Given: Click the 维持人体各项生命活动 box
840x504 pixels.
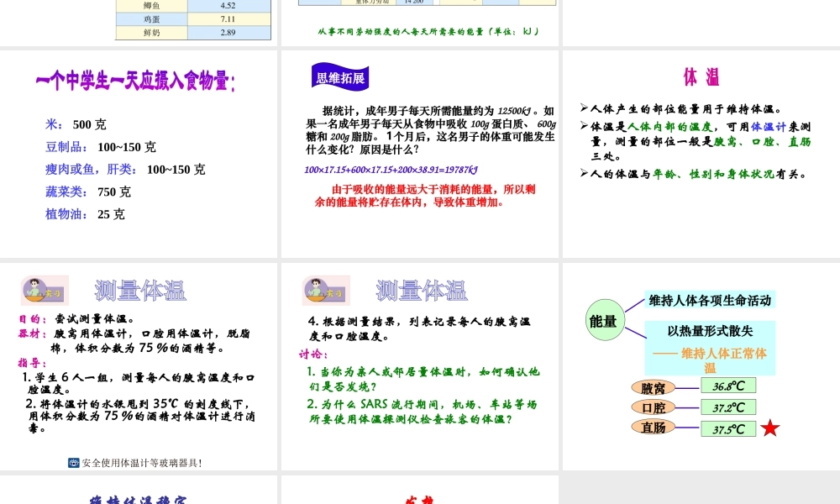Looking at the screenshot, I should click(x=710, y=300).
